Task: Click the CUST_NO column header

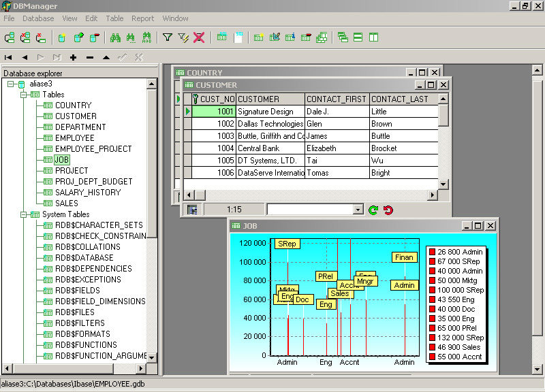Action: click(x=214, y=99)
